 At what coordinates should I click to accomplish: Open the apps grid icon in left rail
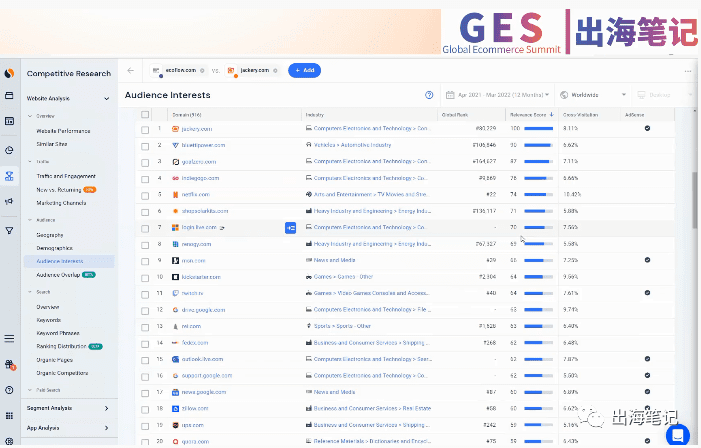(x=9, y=416)
